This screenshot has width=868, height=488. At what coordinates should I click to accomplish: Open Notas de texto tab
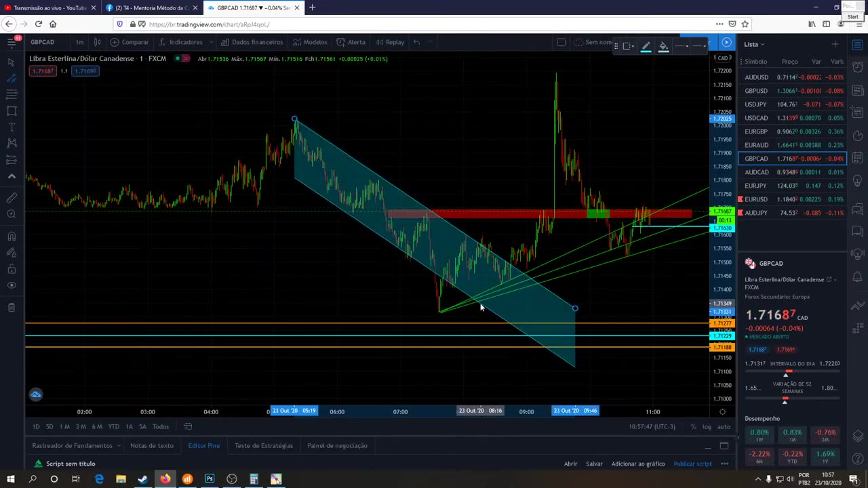pyautogui.click(x=152, y=445)
